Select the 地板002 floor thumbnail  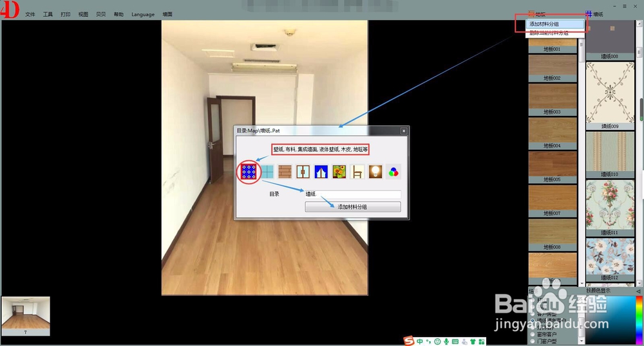[553, 68]
